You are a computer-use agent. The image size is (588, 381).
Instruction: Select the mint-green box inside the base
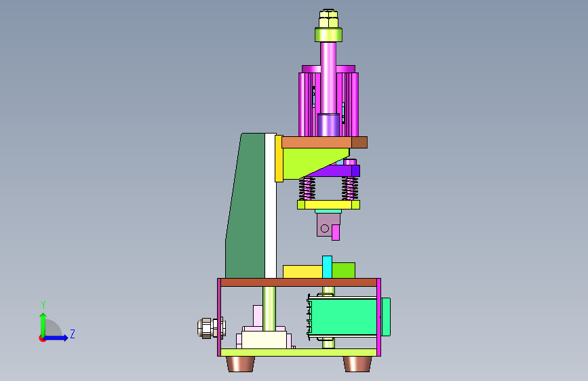click(343, 317)
